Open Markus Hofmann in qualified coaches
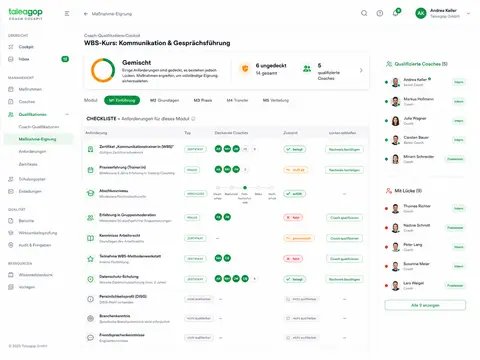480x360 pixels. [425, 101]
